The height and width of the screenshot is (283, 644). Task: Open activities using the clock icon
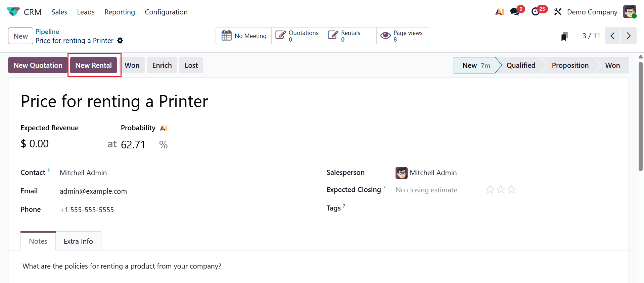click(x=537, y=11)
